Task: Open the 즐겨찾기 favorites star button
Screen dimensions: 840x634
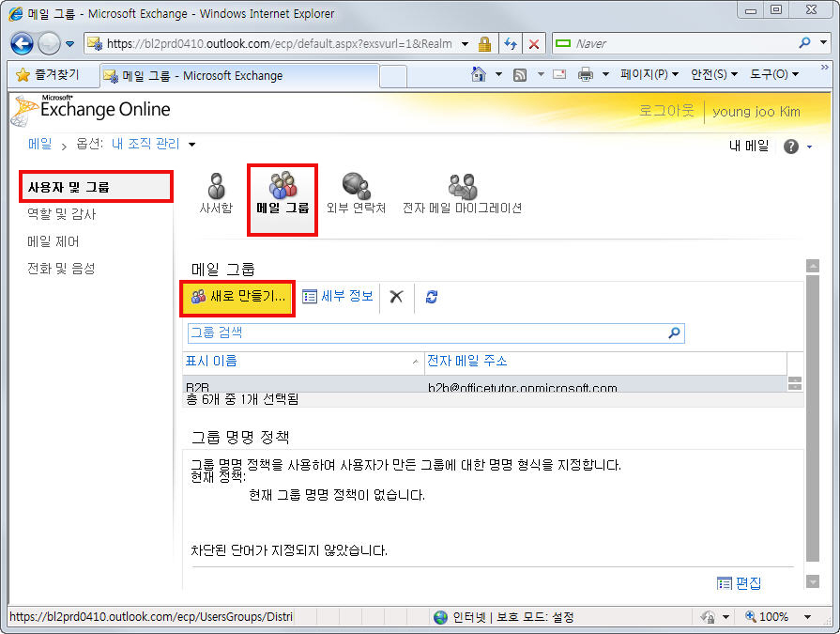Action: 48,74
